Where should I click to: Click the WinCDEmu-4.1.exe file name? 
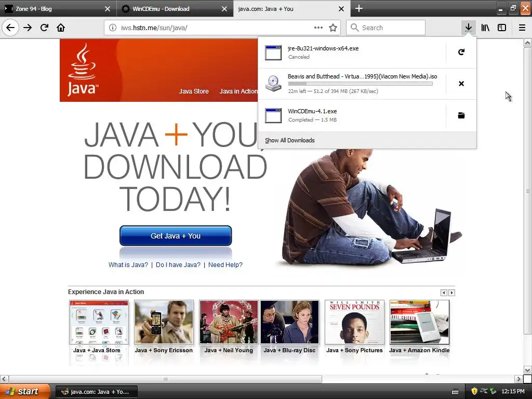(312, 111)
